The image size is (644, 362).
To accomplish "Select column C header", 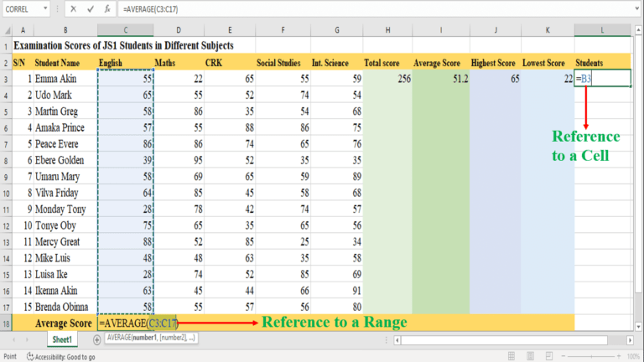I will pyautogui.click(x=125, y=30).
